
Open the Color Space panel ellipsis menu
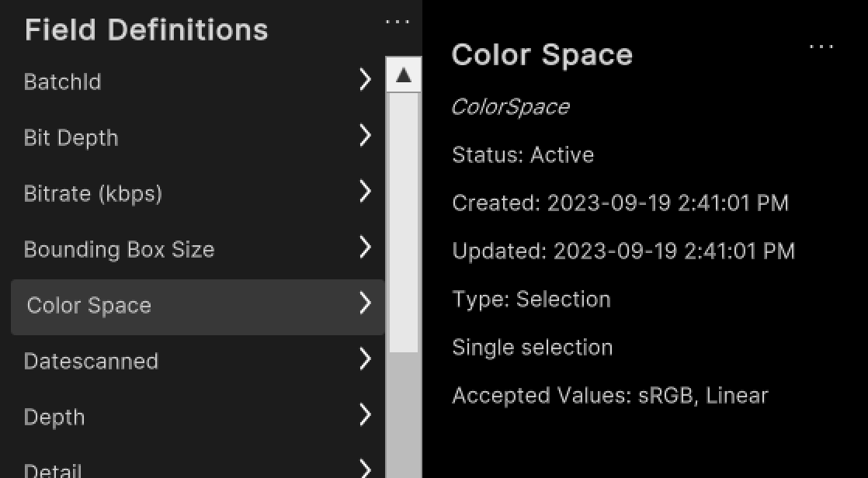[821, 47]
